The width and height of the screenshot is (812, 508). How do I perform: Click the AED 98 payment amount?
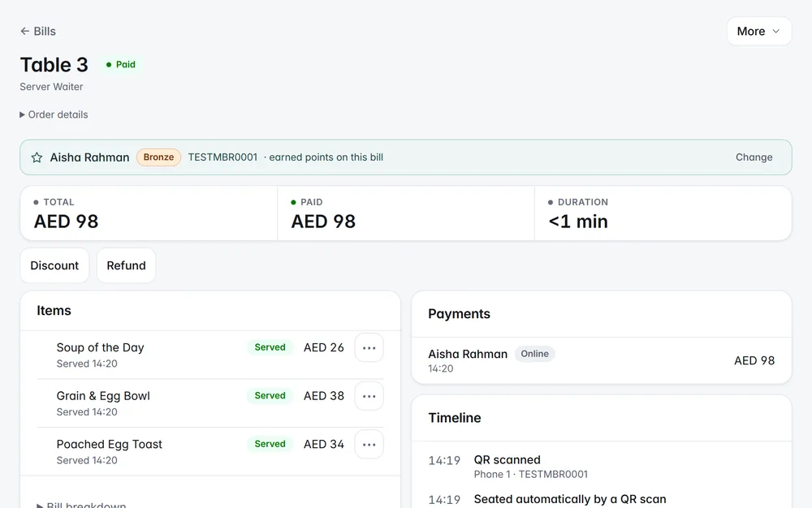click(x=754, y=360)
